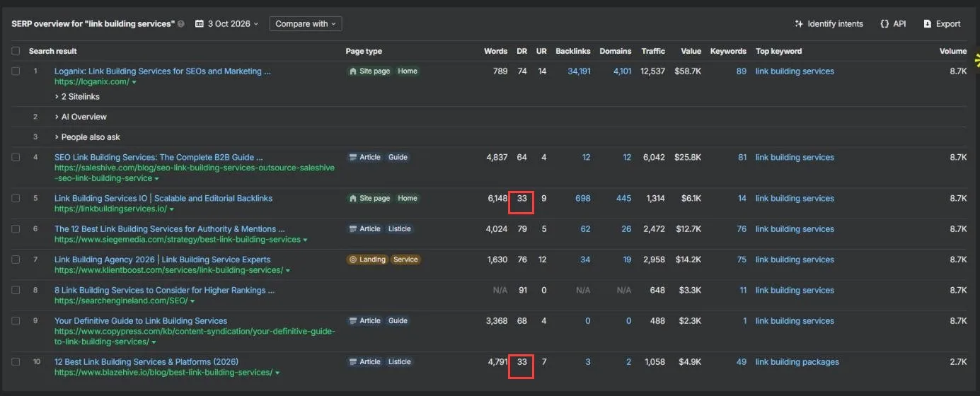Click the 445 domains value
Image resolution: width=980 pixels, height=396 pixels.
[x=624, y=199]
